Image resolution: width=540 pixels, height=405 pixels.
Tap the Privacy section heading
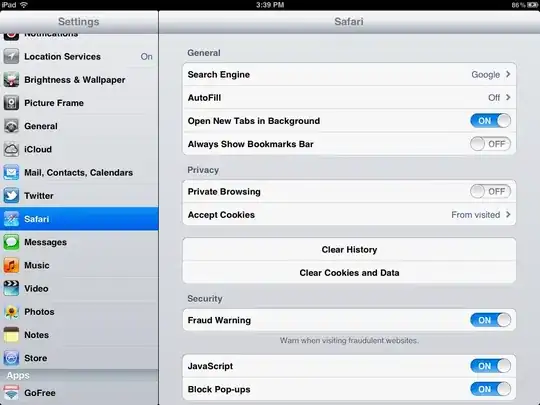click(x=203, y=170)
